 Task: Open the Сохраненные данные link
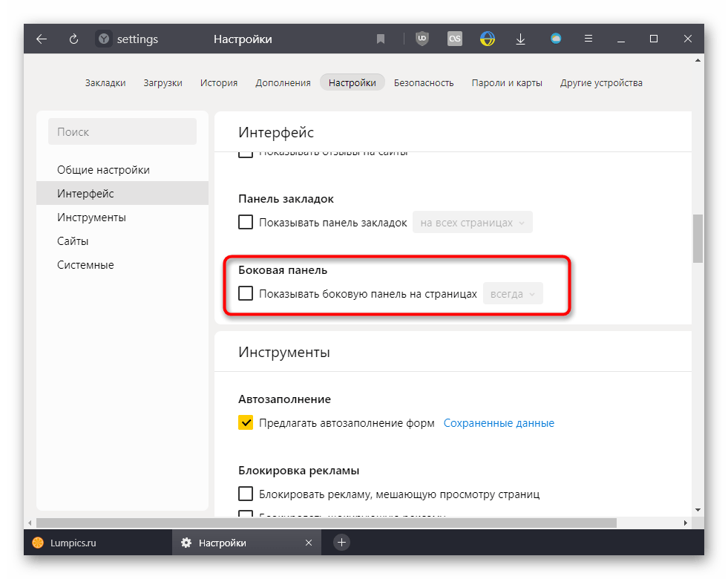pyautogui.click(x=499, y=423)
